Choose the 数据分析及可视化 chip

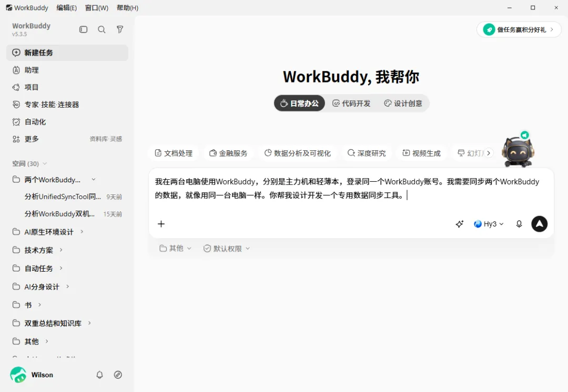pyautogui.click(x=297, y=153)
